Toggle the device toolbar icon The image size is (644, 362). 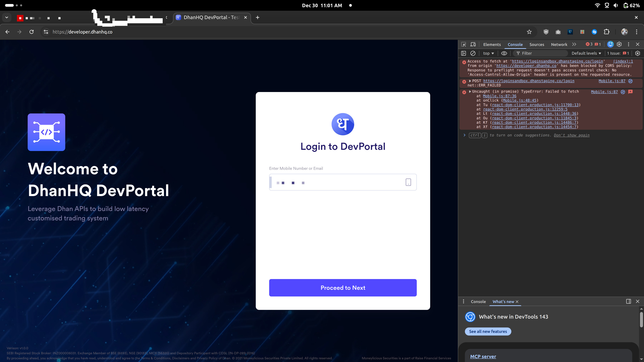(x=473, y=44)
